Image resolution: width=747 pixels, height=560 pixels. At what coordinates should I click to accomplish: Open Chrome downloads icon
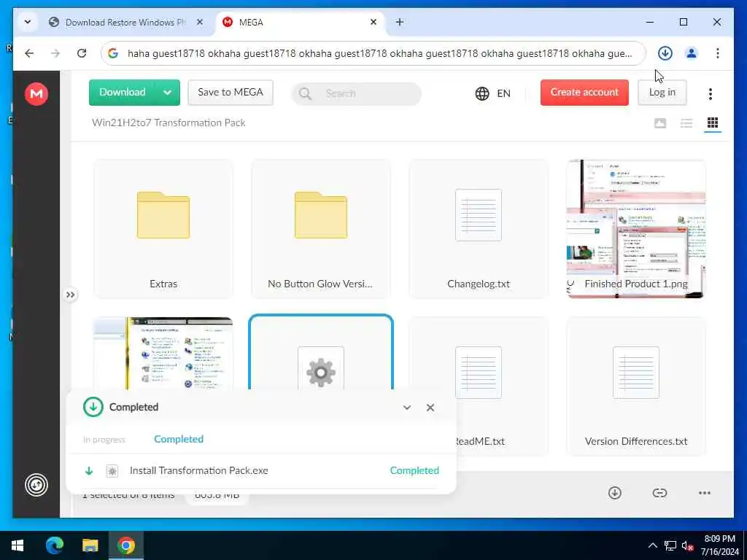point(665,53)
